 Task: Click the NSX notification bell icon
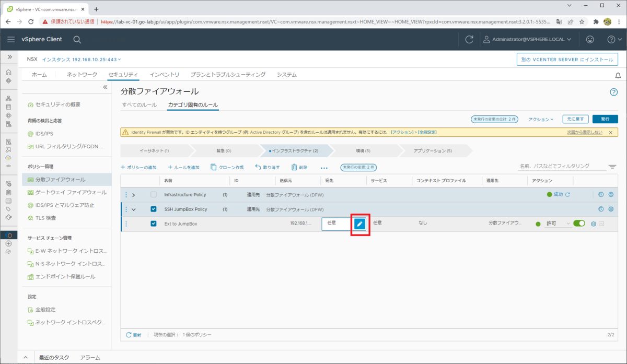(618, 75)
